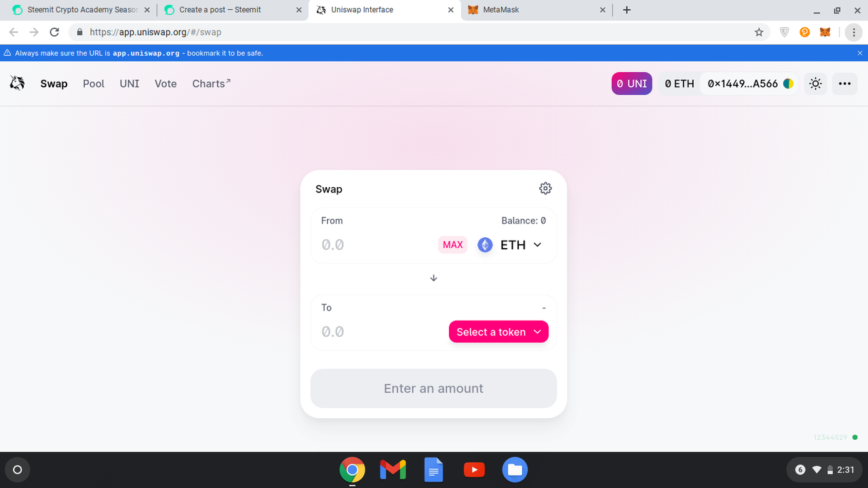Open MetaMask fox extension icon

825,32
